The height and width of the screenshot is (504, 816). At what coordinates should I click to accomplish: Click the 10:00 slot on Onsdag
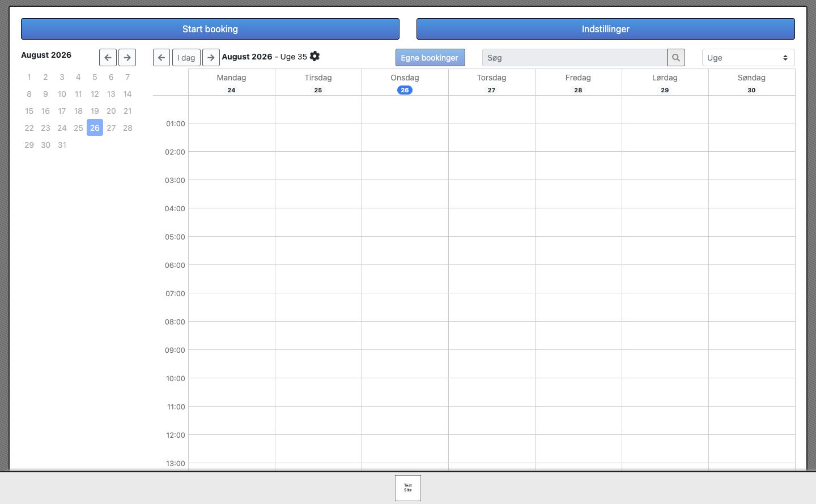(x=405, y=392)
